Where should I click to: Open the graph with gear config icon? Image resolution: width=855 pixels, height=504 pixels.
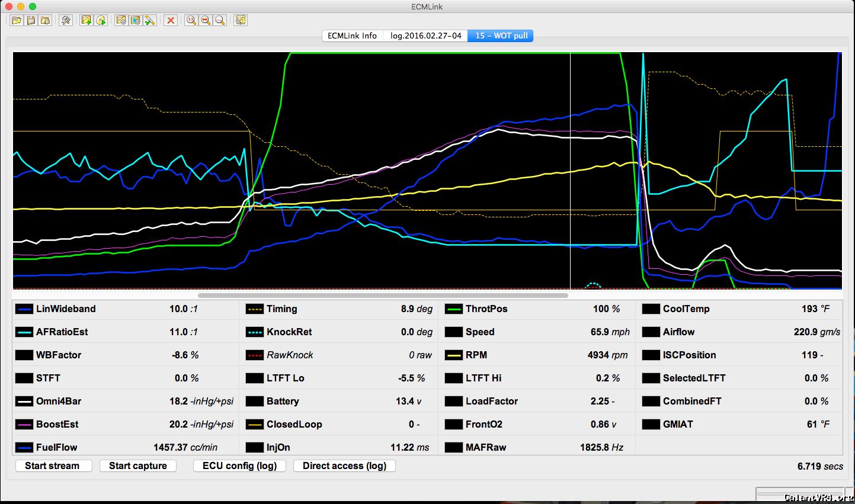(x=121, y=20)
